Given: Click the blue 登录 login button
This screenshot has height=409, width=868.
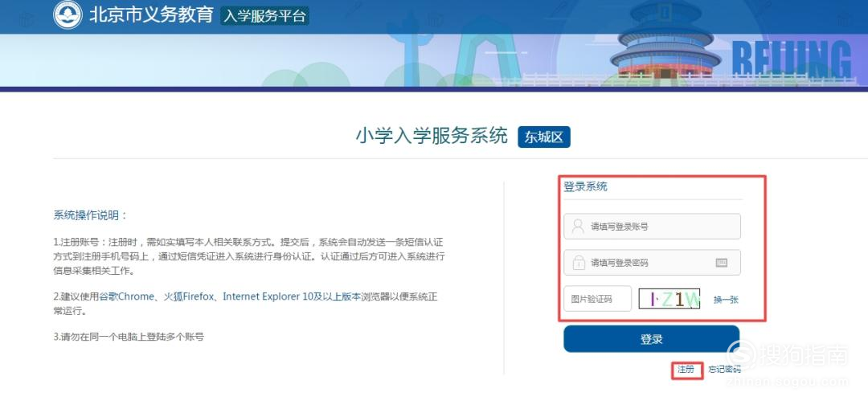Looking at the screenshot, I should pos(652,339).
